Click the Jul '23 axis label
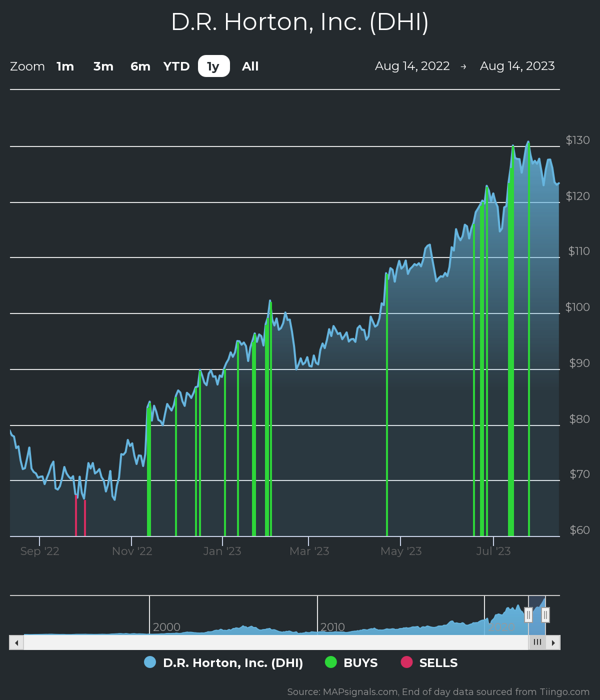Screen dimensions: 600x700 pyautogui.click(x=493, y=551)
